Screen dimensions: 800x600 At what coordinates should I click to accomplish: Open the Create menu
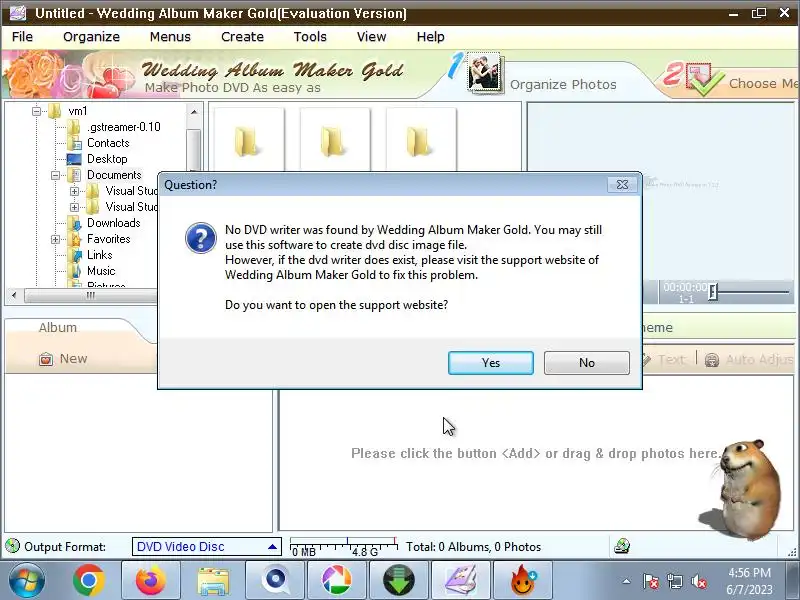242,37
